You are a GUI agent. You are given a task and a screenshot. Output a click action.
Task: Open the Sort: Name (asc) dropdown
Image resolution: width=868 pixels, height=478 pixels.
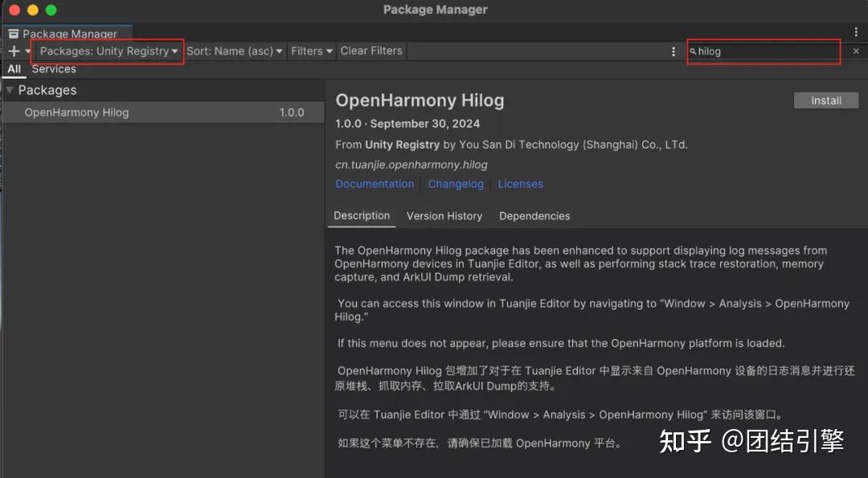pos(234,51)
